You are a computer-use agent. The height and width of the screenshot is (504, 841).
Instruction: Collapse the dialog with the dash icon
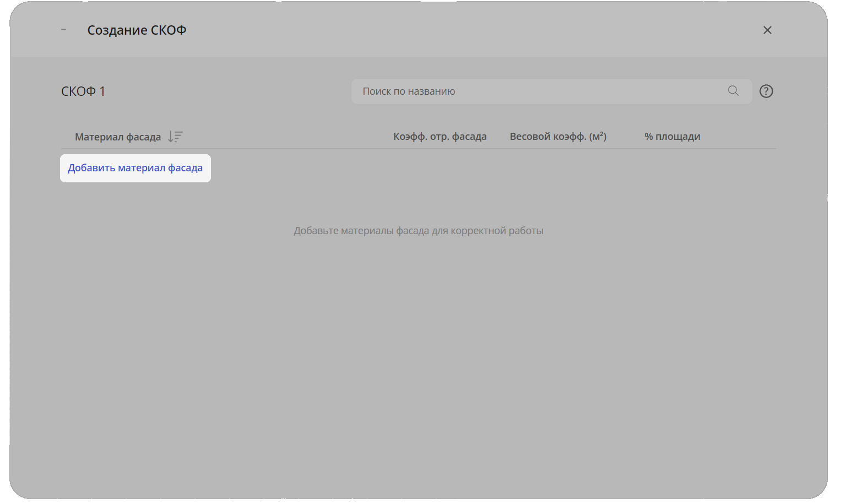(x=64, y=30)
